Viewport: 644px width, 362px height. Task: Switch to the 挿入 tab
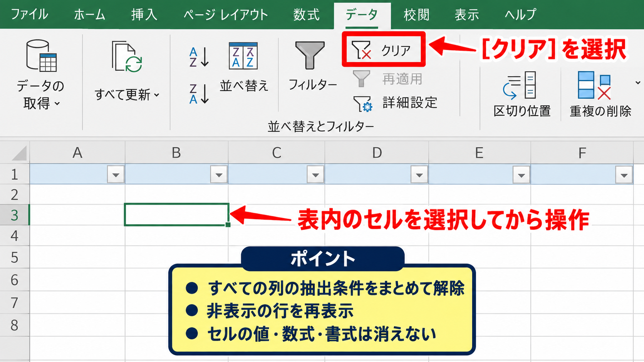click(144, 15)
